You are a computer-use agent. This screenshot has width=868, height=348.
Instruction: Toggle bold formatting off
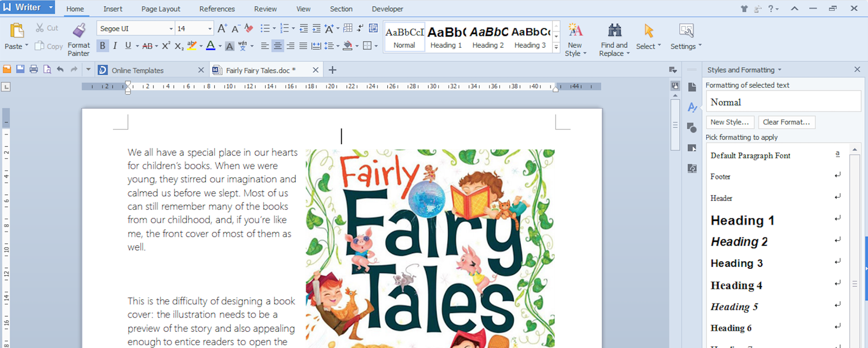(x=103, y=46)
